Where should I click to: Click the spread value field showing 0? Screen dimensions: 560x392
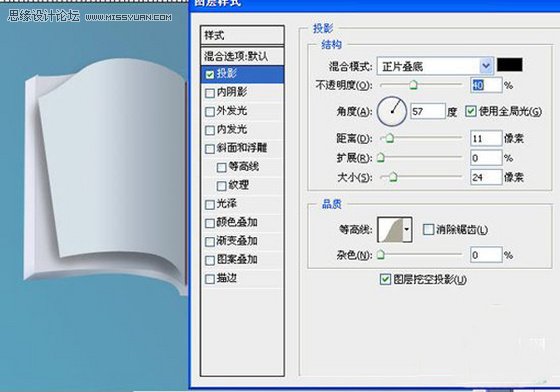point(486,158)
